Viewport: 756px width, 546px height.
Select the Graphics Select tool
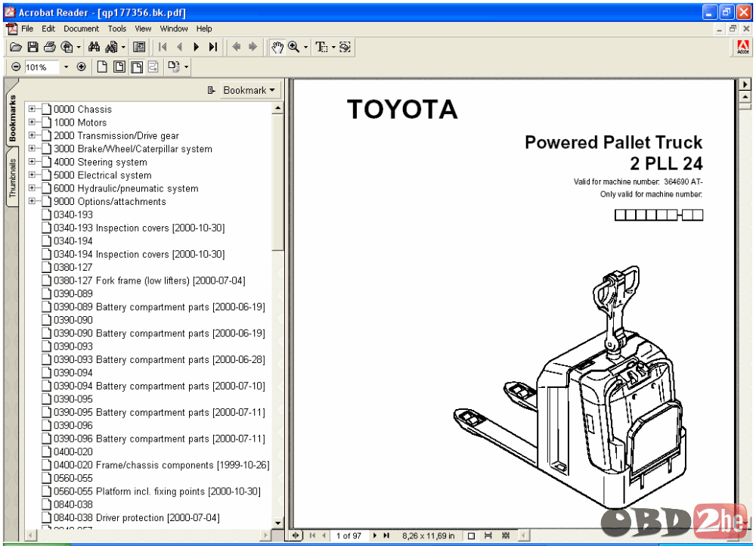coord(345,47)
